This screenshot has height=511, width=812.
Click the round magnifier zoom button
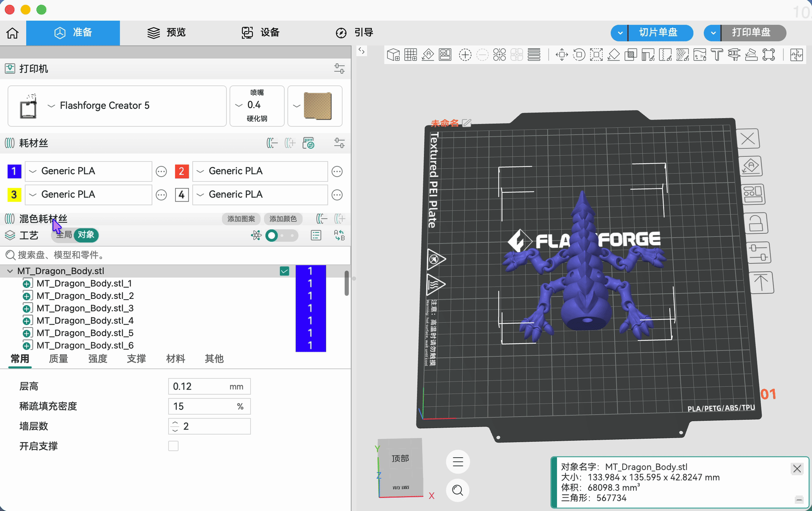458,490
